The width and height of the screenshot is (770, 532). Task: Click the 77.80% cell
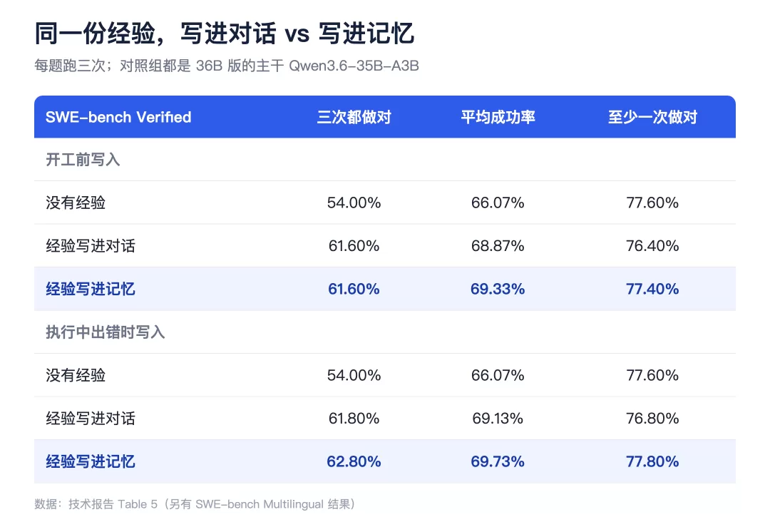pyautogui.click(x=652, y=461)
